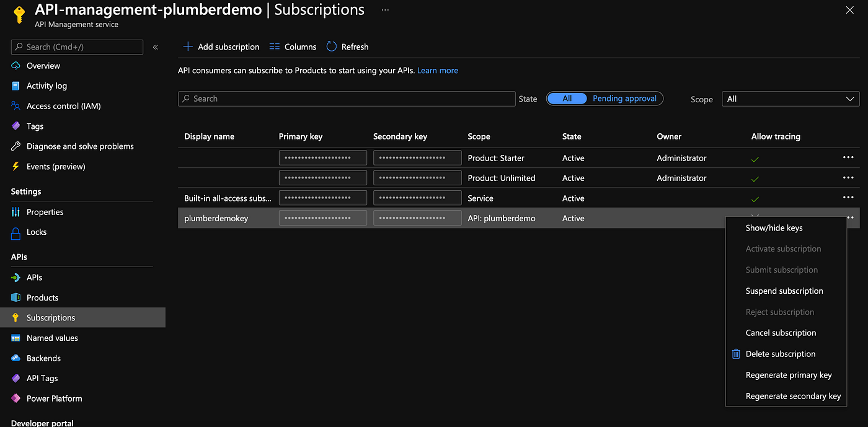Screen dimensions: 868x427
Task: Click primary key field of Product: Unlimited row
Action: 322,178
